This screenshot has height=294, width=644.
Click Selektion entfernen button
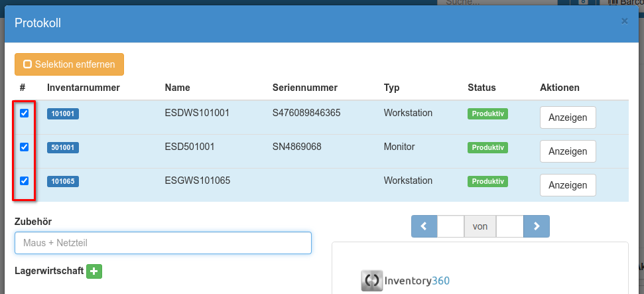(x=69, y=64)
